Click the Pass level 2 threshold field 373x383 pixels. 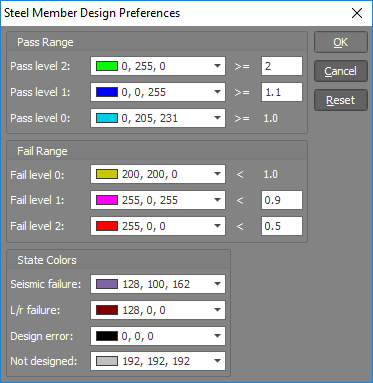[x=282, y=66]
